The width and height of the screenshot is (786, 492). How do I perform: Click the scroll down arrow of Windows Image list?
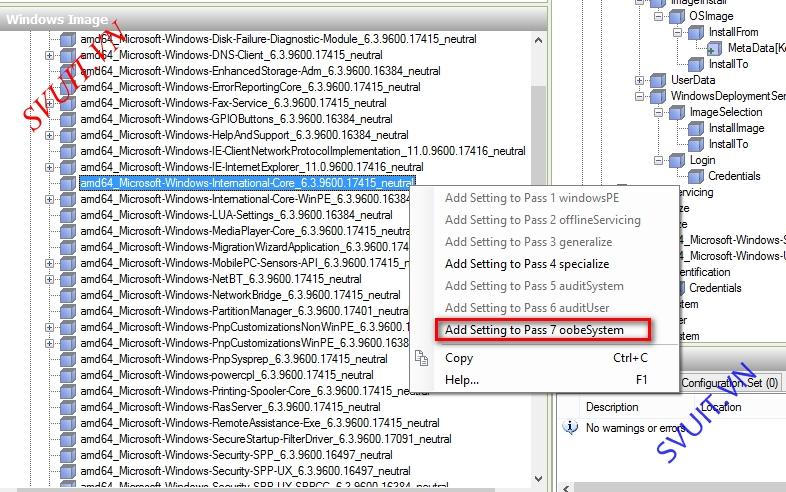tap(538, 478)
